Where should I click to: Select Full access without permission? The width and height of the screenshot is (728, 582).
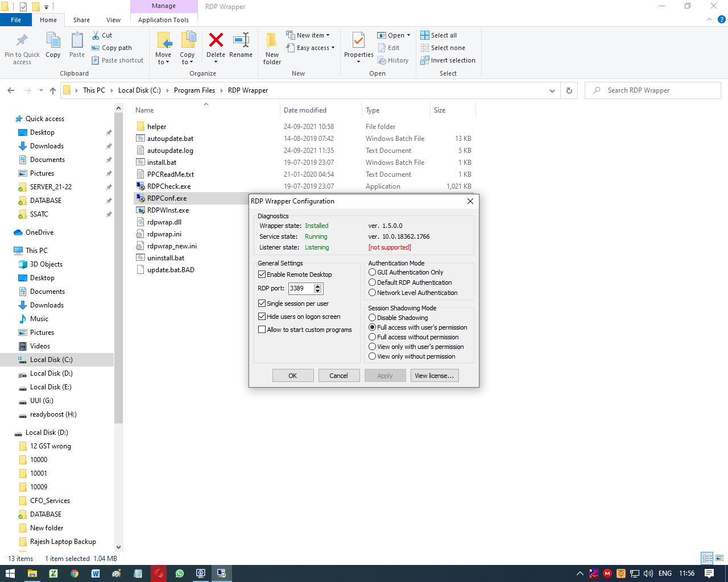tap(372, 337)
